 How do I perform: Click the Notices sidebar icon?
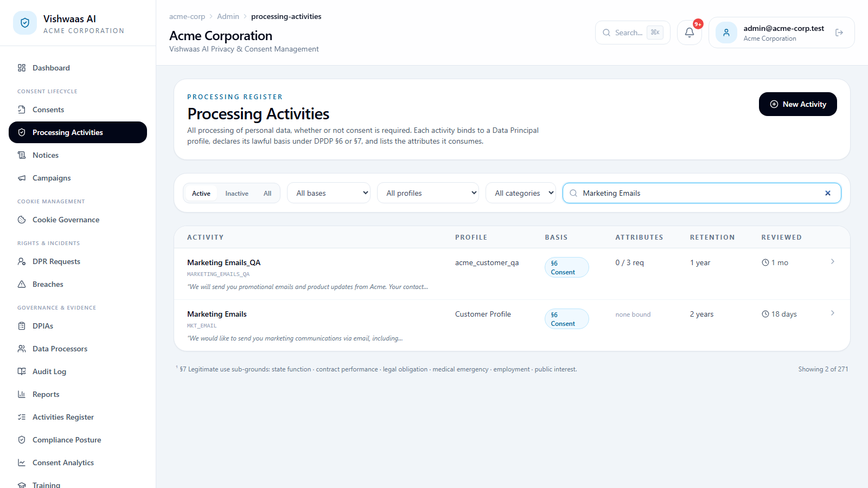[x=22, y=155]
